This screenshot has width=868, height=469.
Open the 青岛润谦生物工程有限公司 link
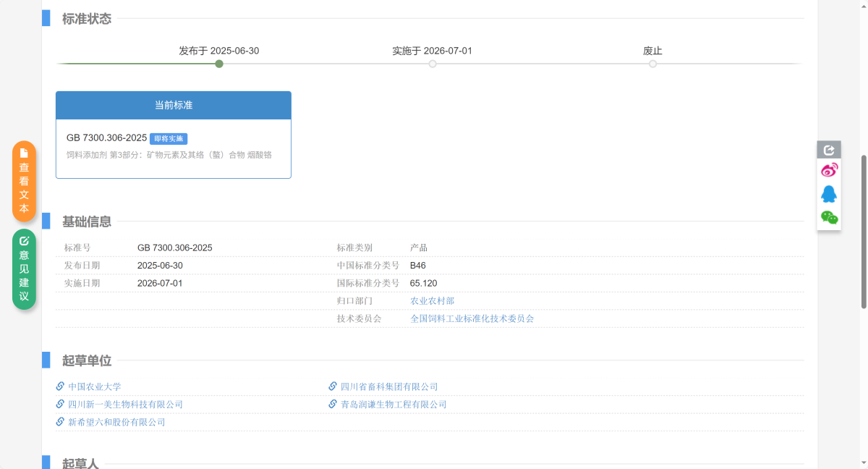[393, 405]
